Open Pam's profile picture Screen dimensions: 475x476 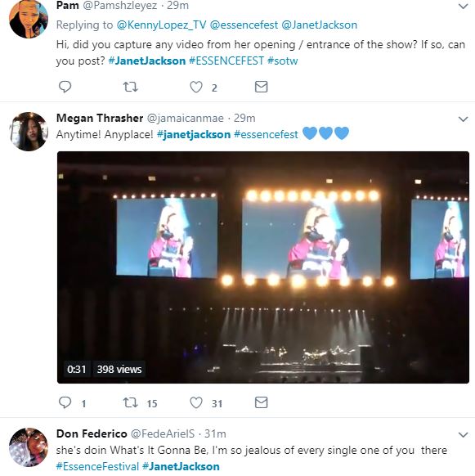click(29, 19)
